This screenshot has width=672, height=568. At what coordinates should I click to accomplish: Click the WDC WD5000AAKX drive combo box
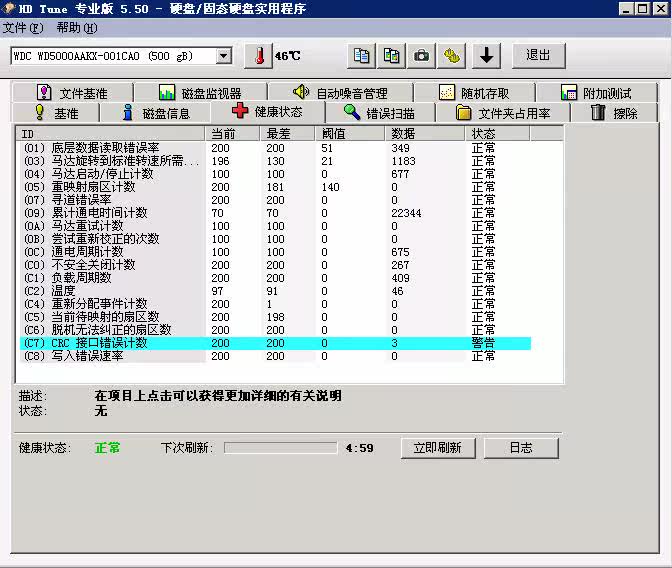[121, 56]
